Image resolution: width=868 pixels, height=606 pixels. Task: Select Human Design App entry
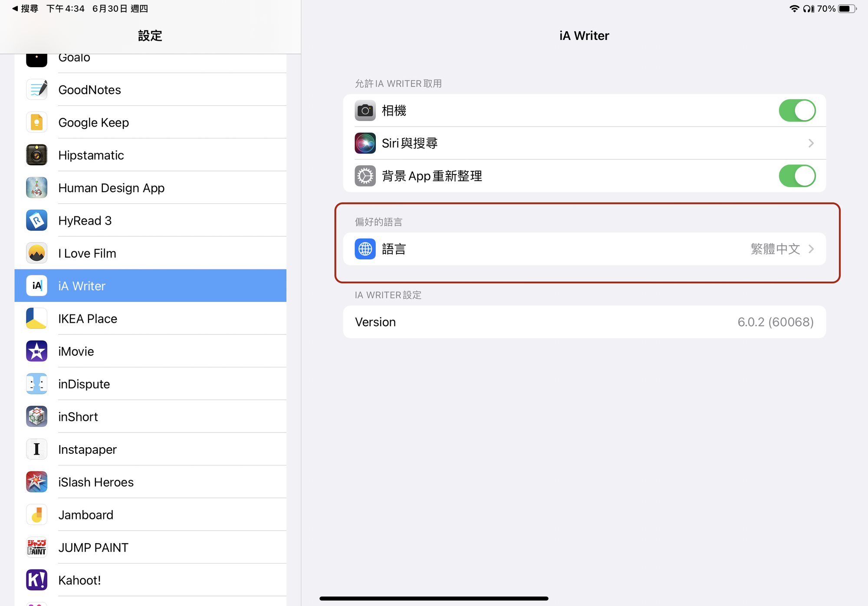tap(150, 188)
